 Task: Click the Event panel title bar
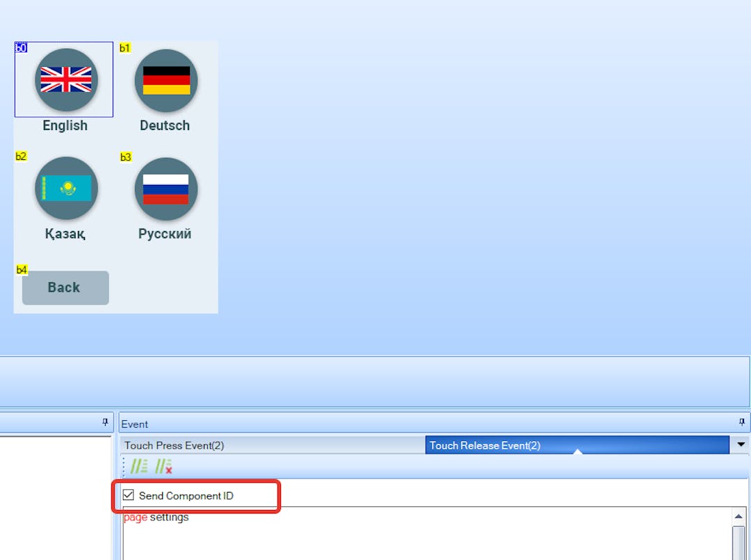(x=417, y=423)
